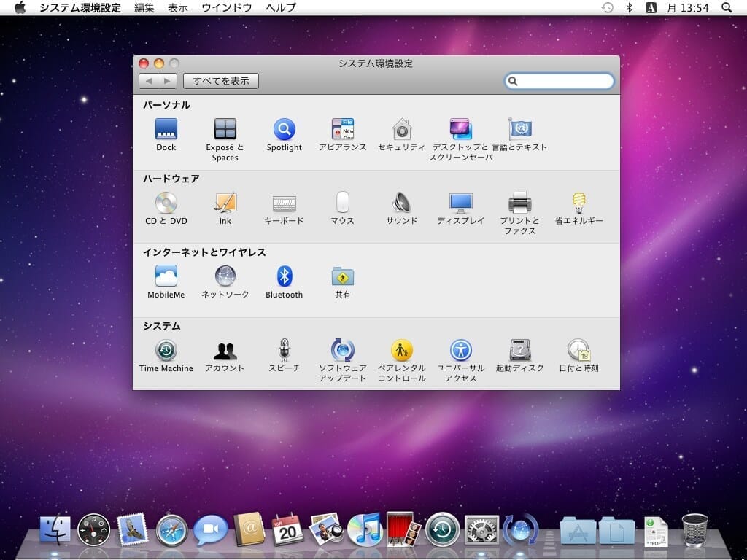Click the back navigation arrow button
This screenshot has width=747, height=560.
tap(148, 81)
